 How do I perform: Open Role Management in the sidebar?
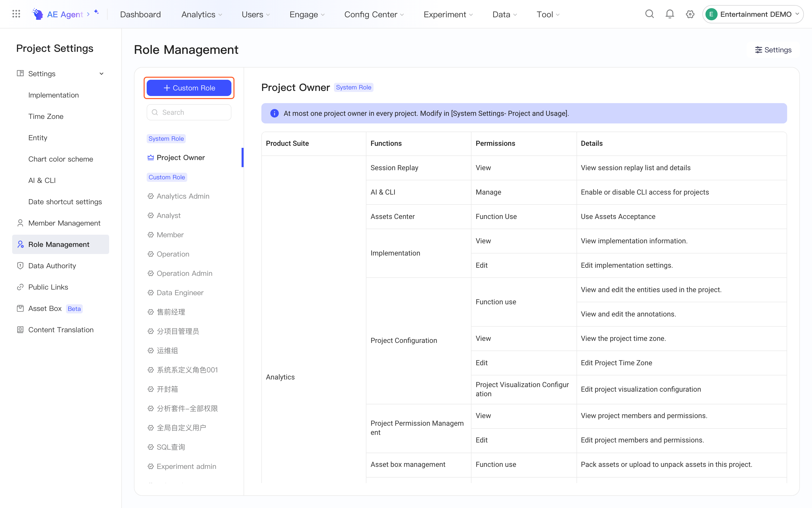(x=60, y=244)
